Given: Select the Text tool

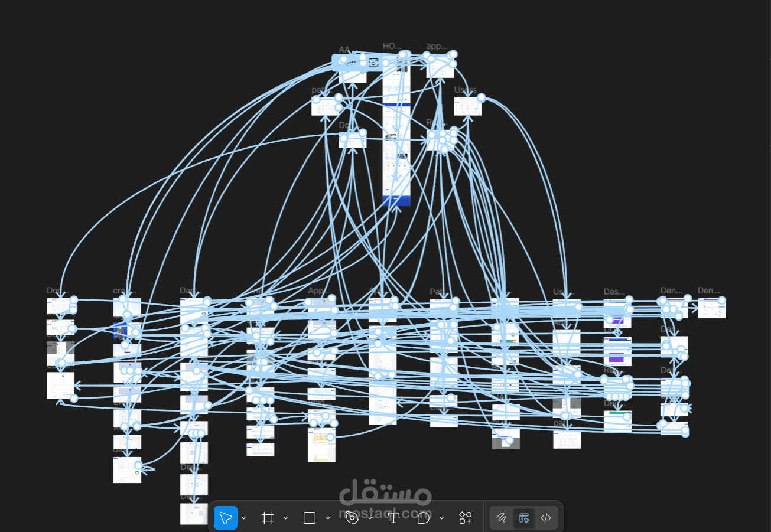Looking at the screenshot, I should (393, 518).
